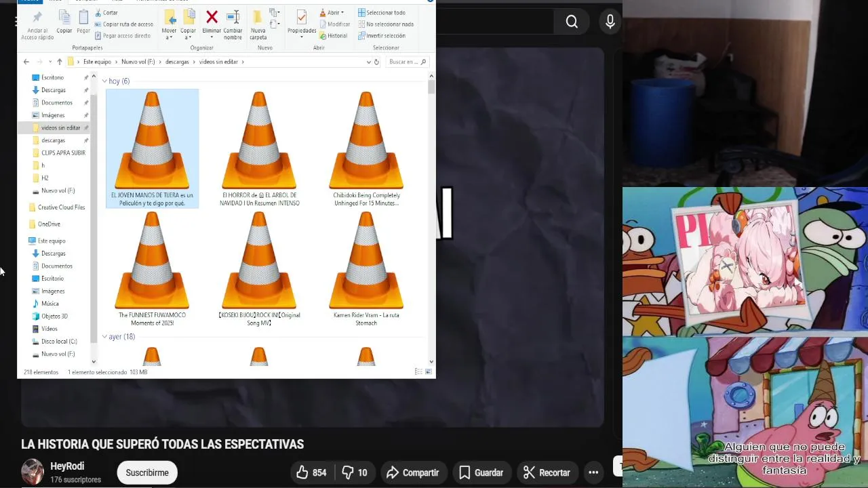Image resolution: width=868 pixels, height=488 pixels.
Task: Select CLIPS APRA SUBIR folder in sidebar
Action: (60, 153)
